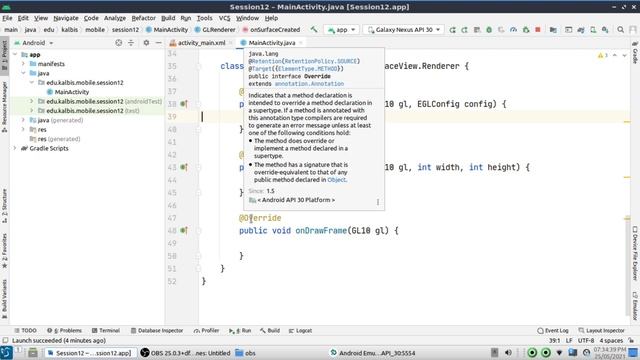The width and height of the screenshot is (640, 360).
Task: Open the Project tool window side tab
Action: [4, 55]
